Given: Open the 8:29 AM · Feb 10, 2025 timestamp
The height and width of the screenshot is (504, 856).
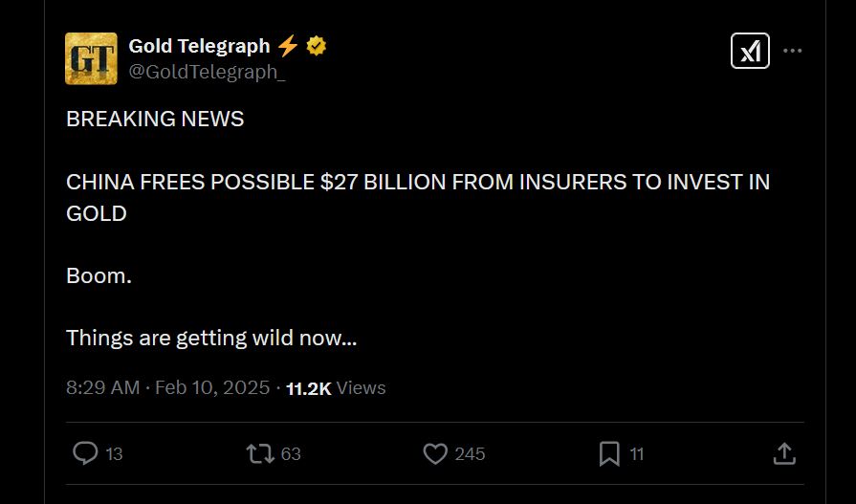Looking at the screenshot, I should (168, 387).
